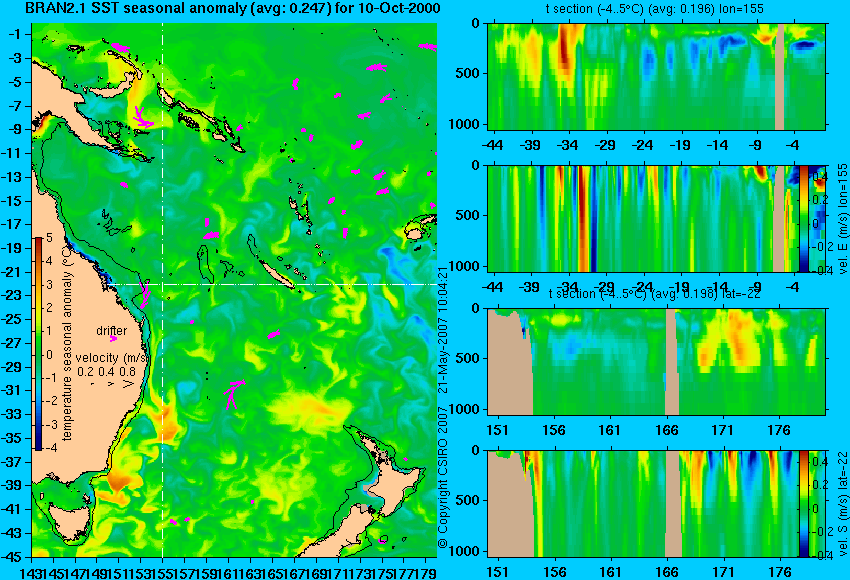850x580 pixels.
Task: Click the -41 latitude label on the map axis
Action: [x=12, y=509]
